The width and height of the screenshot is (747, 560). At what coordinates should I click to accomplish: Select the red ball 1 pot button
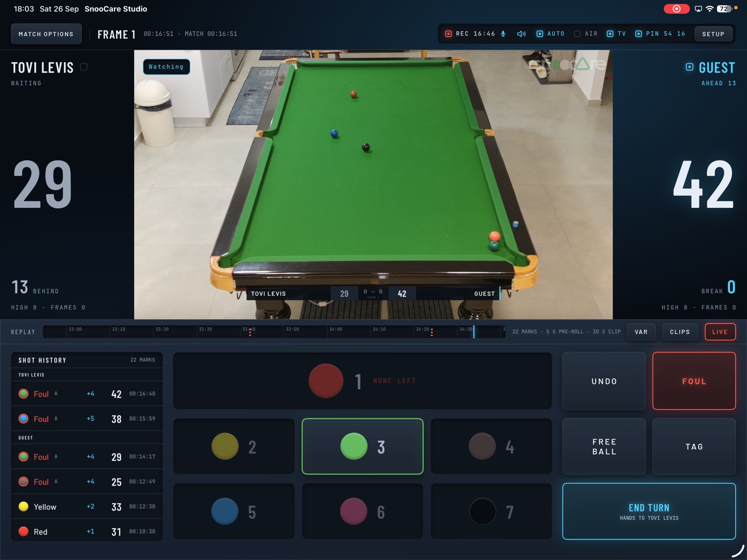click(x=363, y=381)
